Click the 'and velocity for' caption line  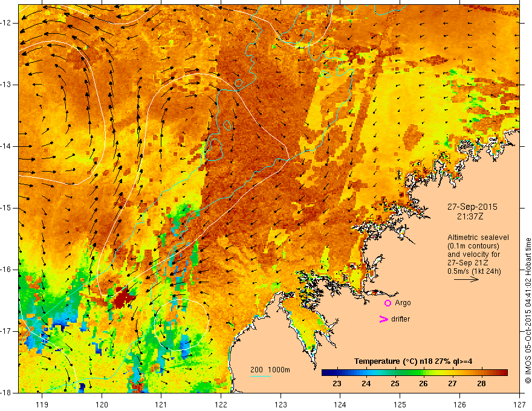click(x=473, y=254)
